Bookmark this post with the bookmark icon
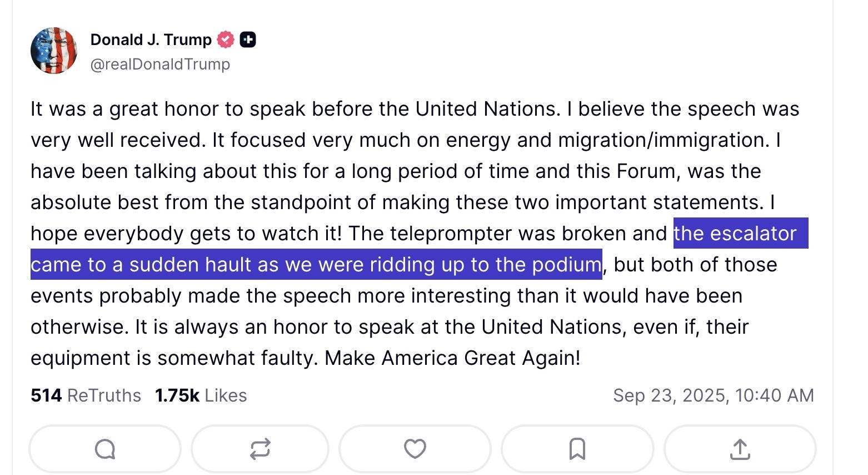Viewport: 868px width, 475px height. pos(577,449)
